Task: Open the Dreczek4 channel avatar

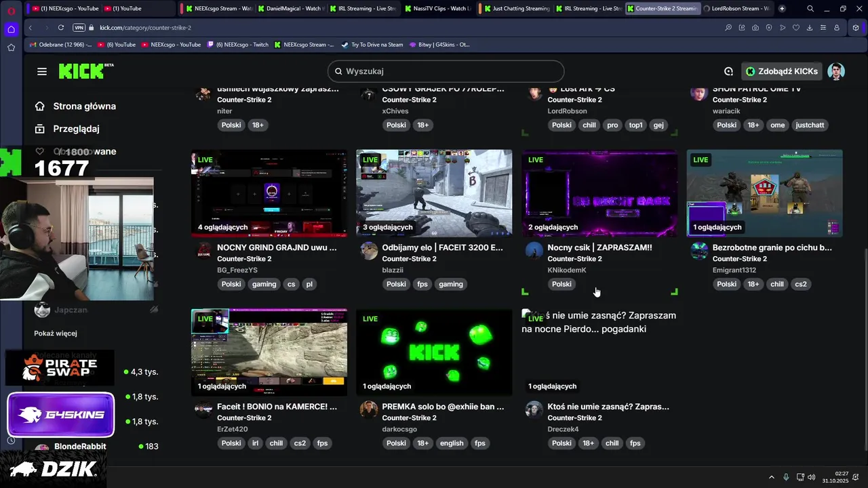Action: [x=534, y=409]
